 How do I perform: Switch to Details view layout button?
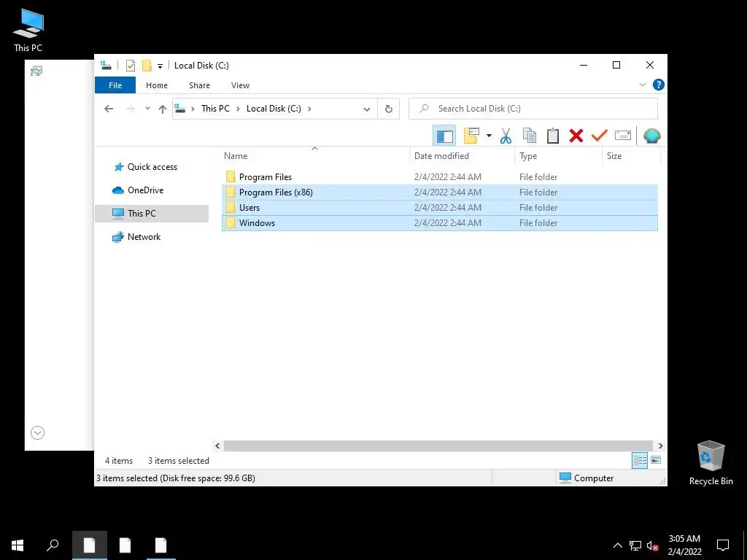click(640, 460)
